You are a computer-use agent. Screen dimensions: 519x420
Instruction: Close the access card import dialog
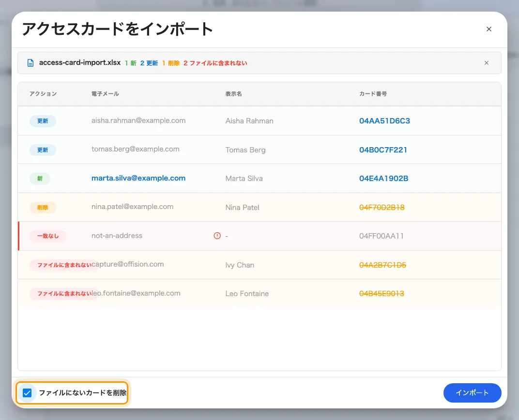click(488, 29)
